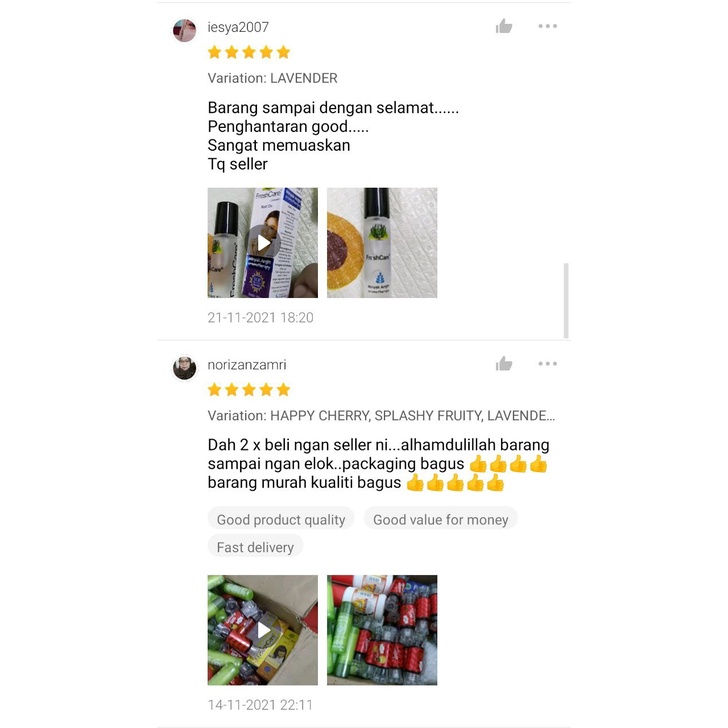Select the "Good product quality" tag

(281, 520)
